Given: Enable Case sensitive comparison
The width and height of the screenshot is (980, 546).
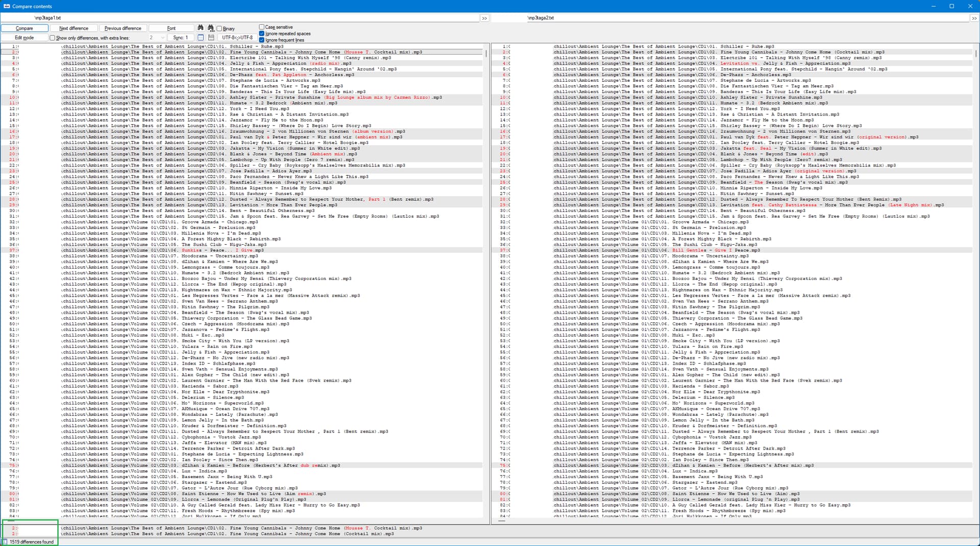Looking at the screenshot, I should [x=262, y=27].
